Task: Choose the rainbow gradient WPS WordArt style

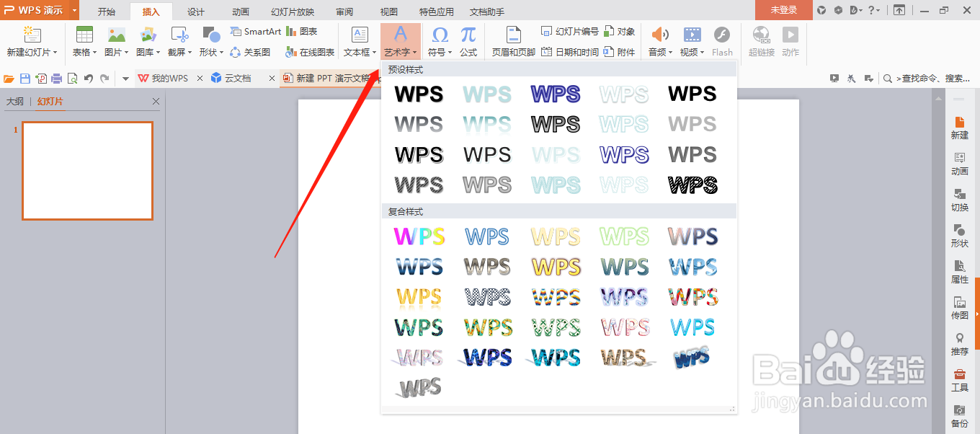Action: [419, 236]
